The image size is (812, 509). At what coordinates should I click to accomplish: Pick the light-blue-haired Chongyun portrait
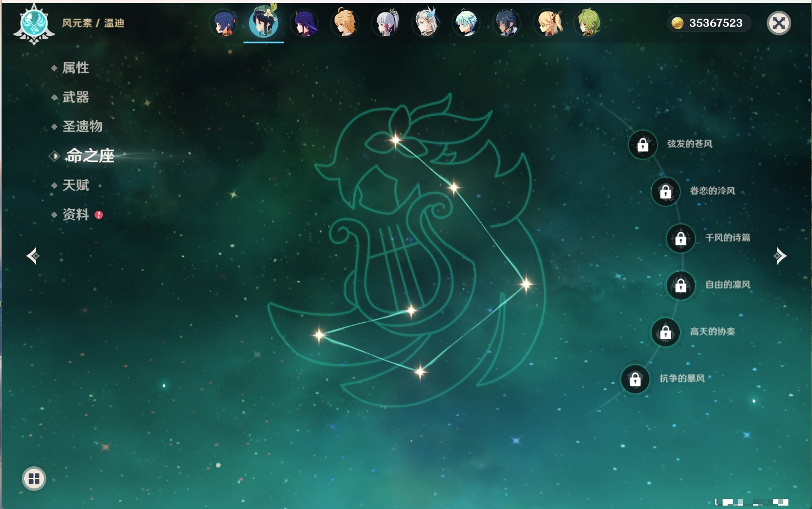(x=466, y=24)
